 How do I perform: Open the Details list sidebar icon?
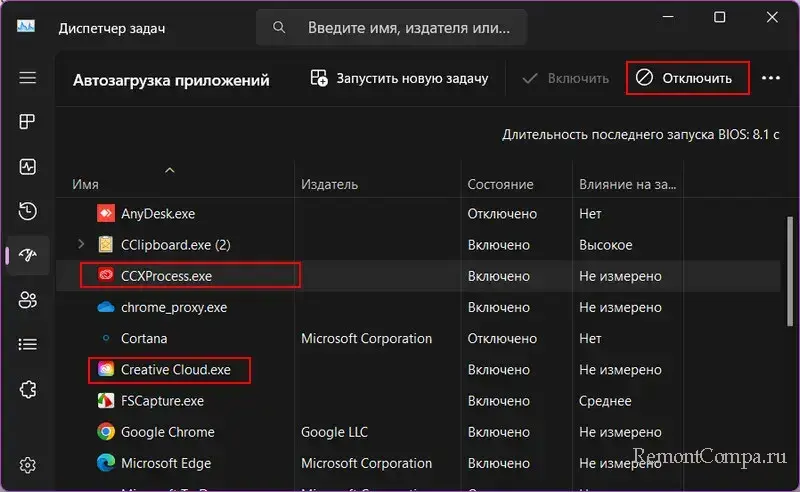click(28, 344)
